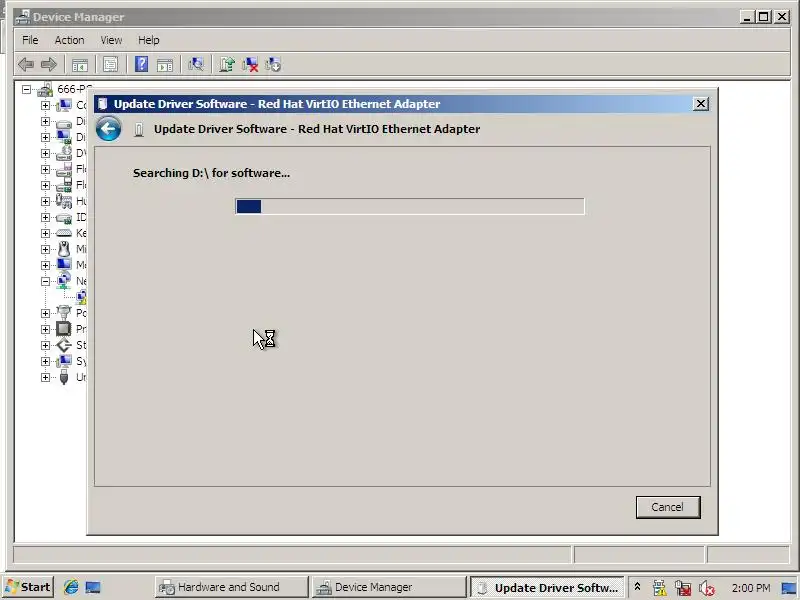The width and height of the screenshot is (800, 600).
Task: Select the Mice category mouse icon
Action: coord(64,249)
